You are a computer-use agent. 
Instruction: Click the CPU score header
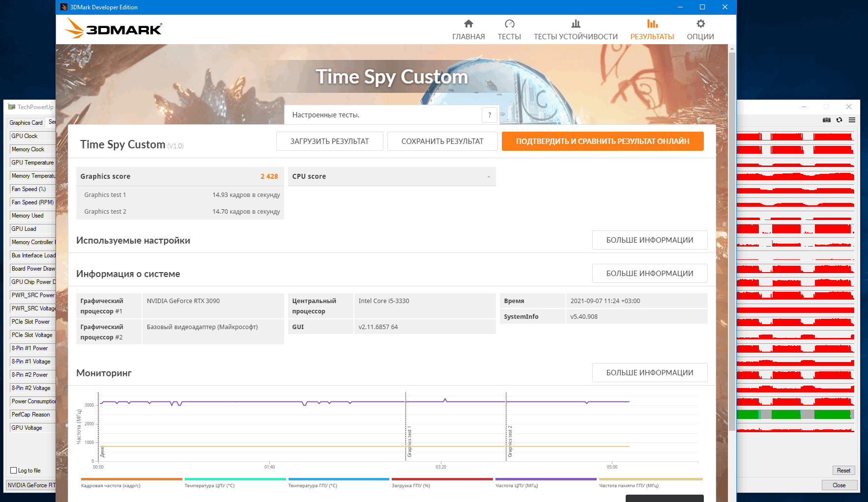point(392,176)
